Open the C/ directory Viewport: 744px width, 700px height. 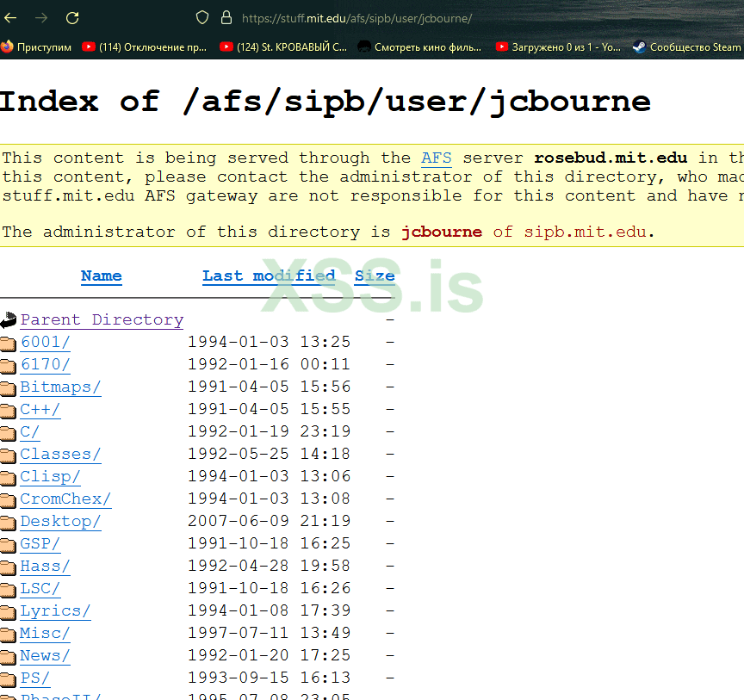pyautogui.click(x=30, y=432)
